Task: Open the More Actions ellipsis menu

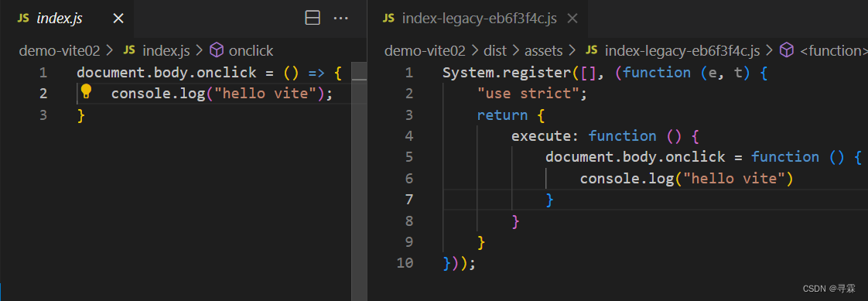Action: pyautogui.click(x=340, y=19)
